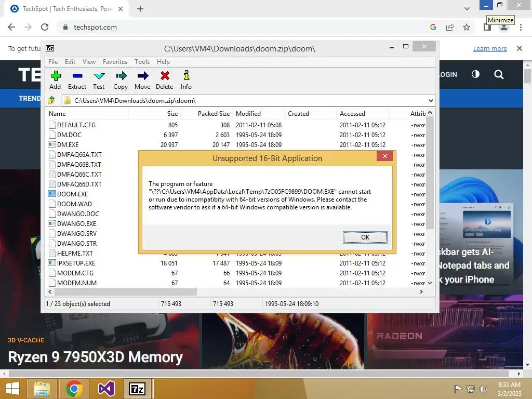The height and width of the screenshot is (399, 532).
Task: Open the Favorites menu in 7-Zip
Action: (x=115, y=62)
